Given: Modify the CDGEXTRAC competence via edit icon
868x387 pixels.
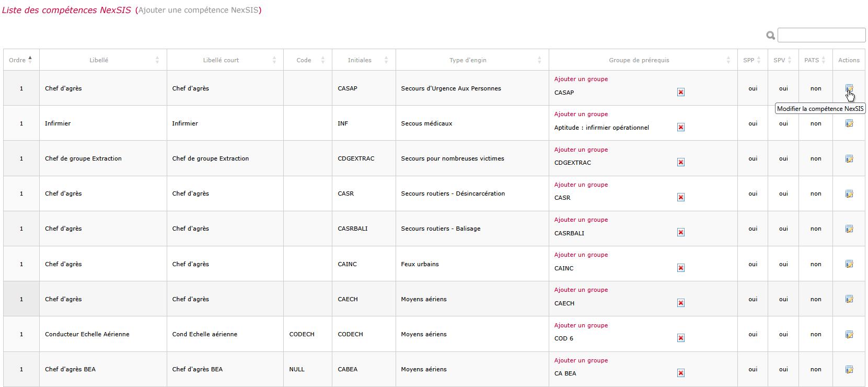Looking at the screenshot, I should [849, 158].
